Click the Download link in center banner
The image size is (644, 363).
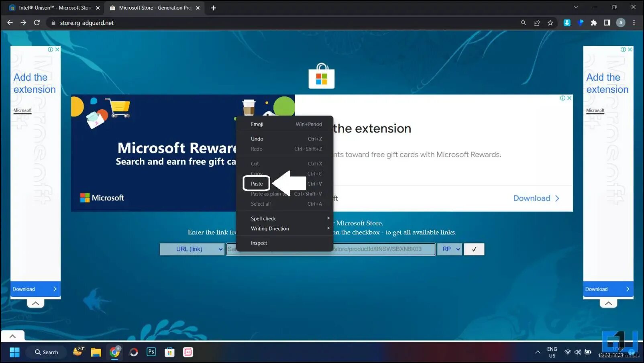(536, 198)
